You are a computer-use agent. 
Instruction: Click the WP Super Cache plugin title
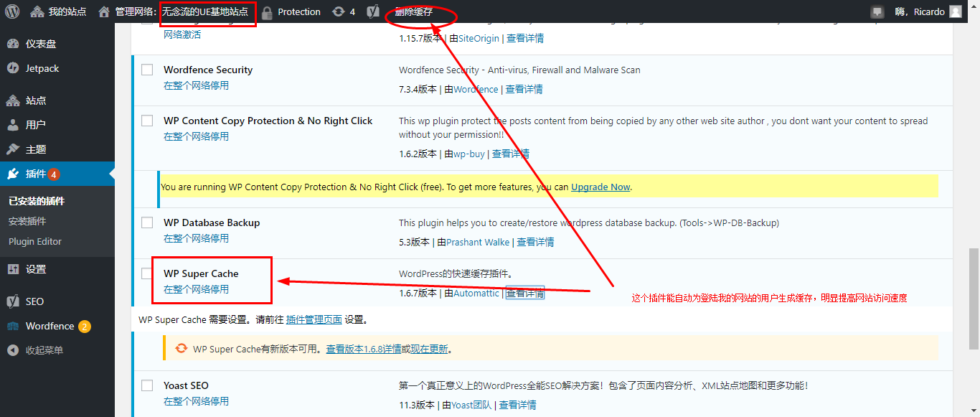[201, 273]
